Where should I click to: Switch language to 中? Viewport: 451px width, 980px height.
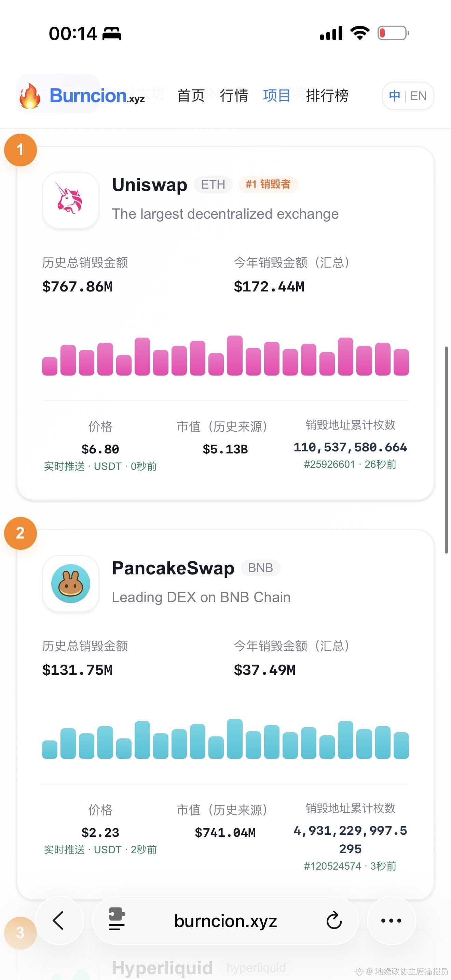[x=394, y=96]
